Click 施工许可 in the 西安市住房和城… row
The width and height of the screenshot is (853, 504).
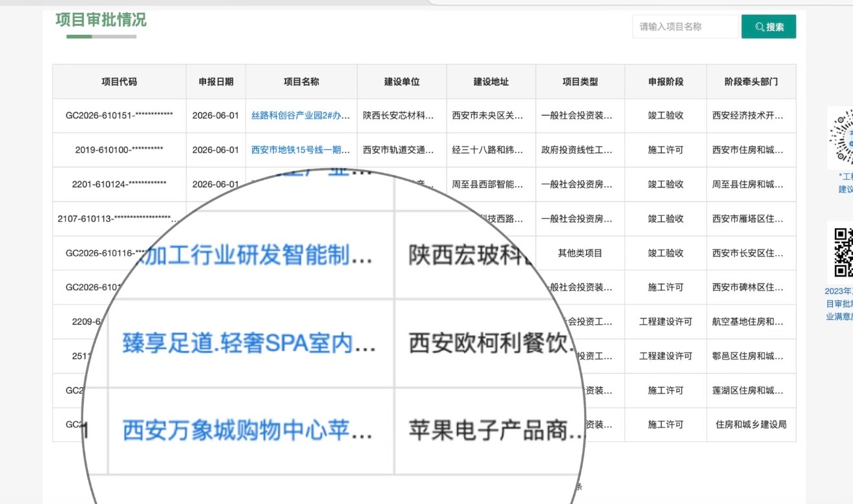click(x=666, y=150)
